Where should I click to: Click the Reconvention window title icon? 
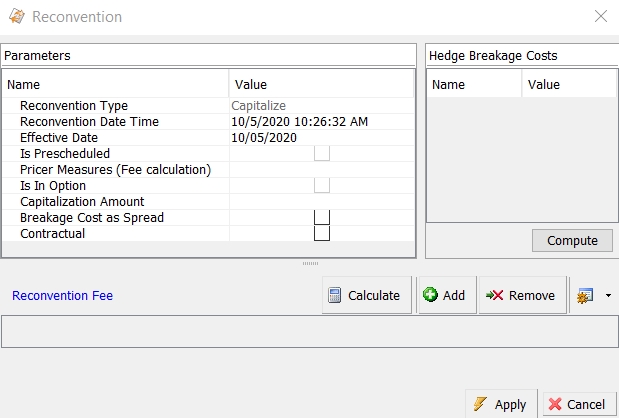pyautogui.click(x=17, y=17)
